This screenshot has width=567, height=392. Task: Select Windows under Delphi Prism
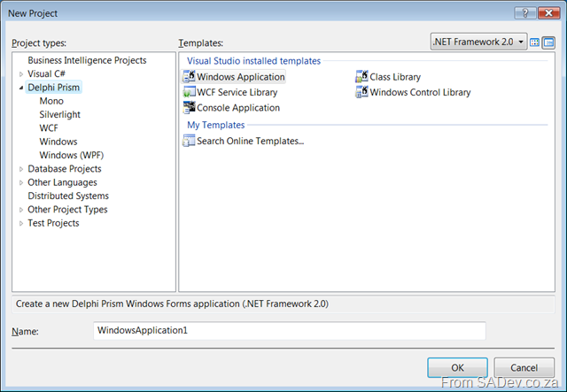58,142
